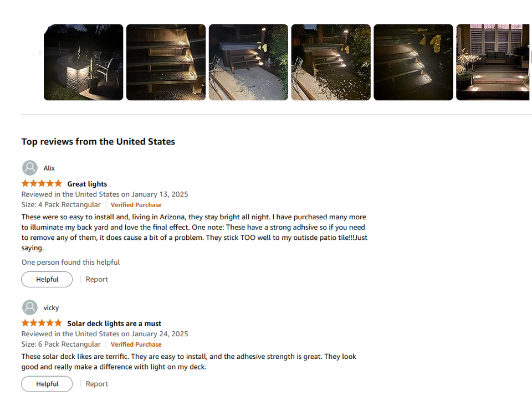Mark Alix's review as Helpful
532x396 pixels.
(47, 279)
